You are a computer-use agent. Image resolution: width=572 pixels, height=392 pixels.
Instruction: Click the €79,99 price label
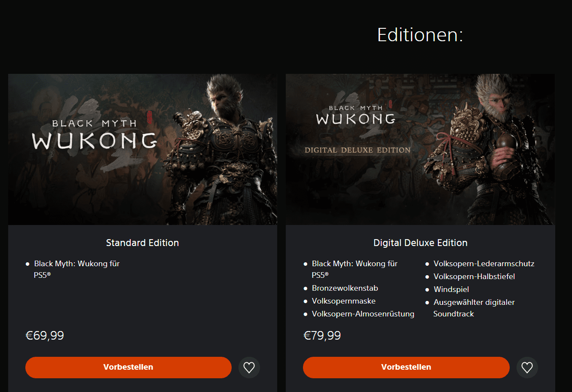point(322,335)
